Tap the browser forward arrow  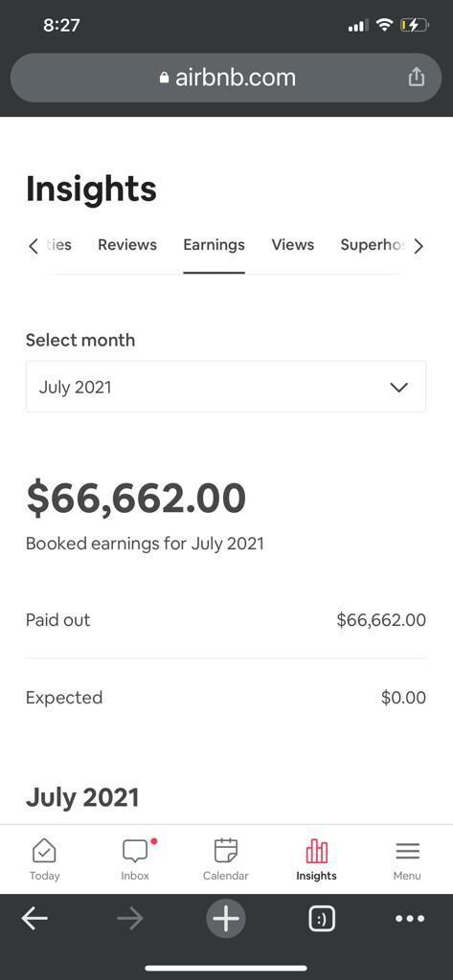[129, 918]
